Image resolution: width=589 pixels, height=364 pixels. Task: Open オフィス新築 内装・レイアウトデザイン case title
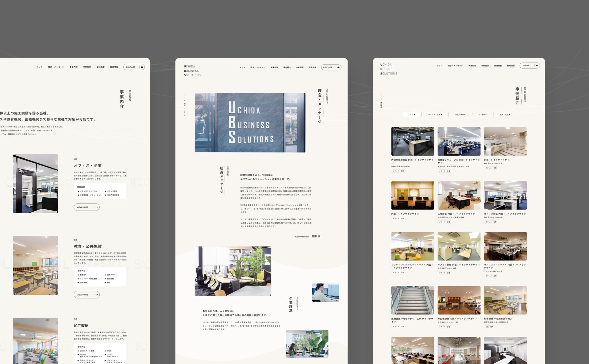[505, 214]
